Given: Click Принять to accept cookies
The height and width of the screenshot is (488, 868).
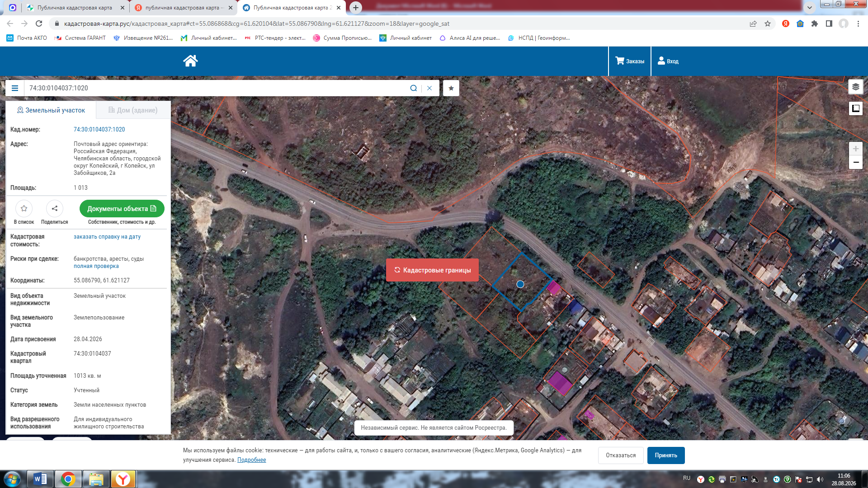Looking at the screenshot, I should tap(666, 455).
